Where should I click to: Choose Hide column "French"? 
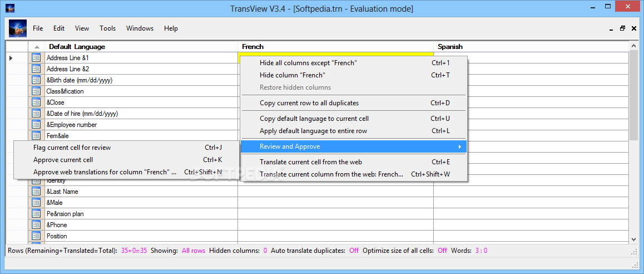tap(354, 75)
